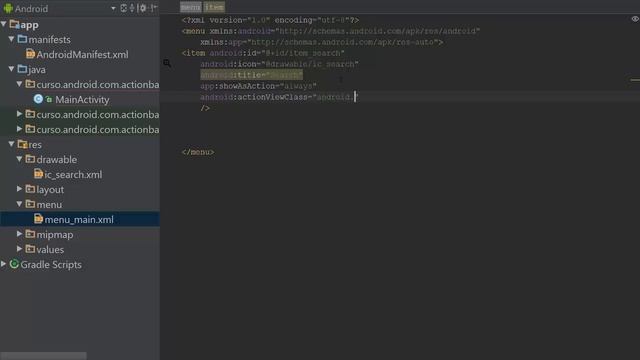Collapse the menu folder arrow
Image resolution: width=640 pixels, height=360 pixels.
(x=19, y=204)
